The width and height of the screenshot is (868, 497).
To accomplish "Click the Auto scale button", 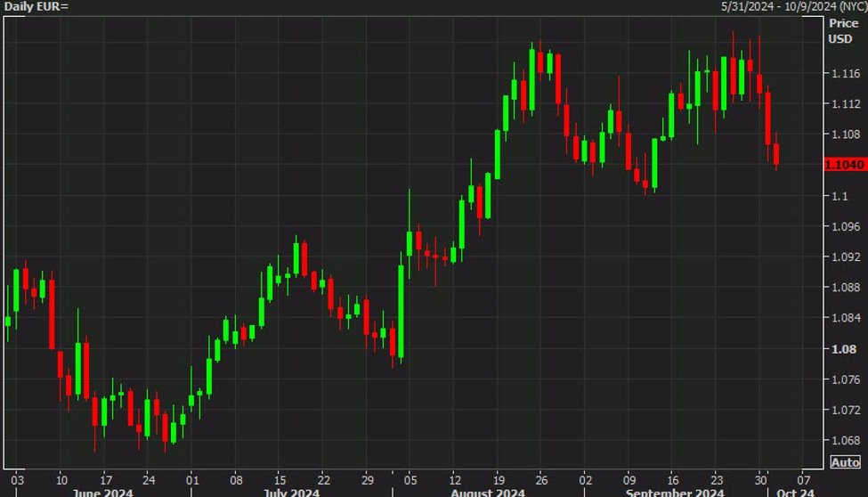I will (x=845, y=462).
